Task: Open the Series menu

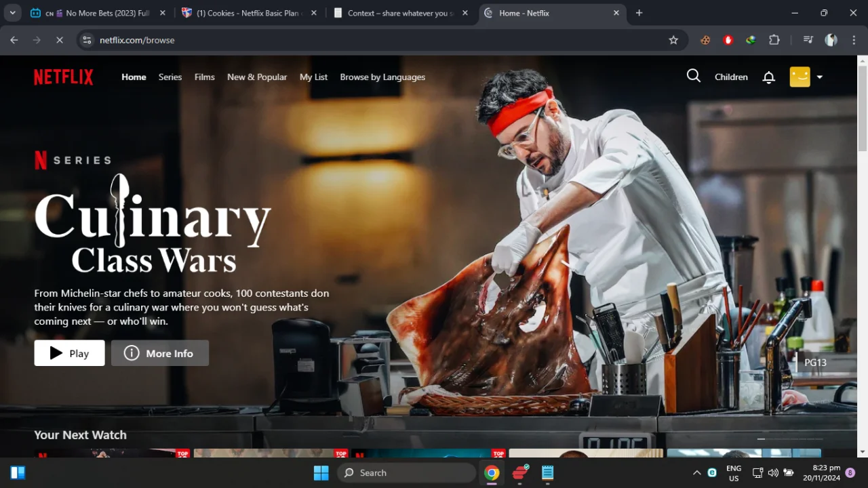Action: click(170, 77)
